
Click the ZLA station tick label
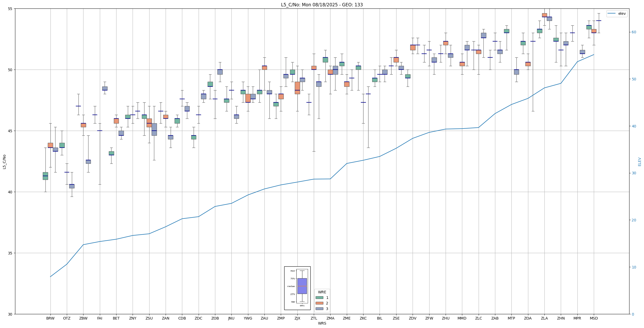click(544, 318)
